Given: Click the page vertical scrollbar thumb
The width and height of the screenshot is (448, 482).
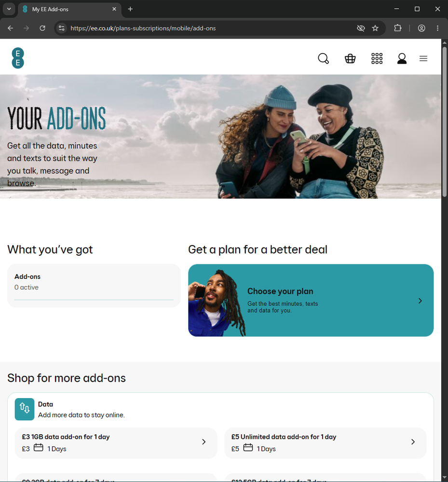Looking at the screenshot, I should point(445,122).
